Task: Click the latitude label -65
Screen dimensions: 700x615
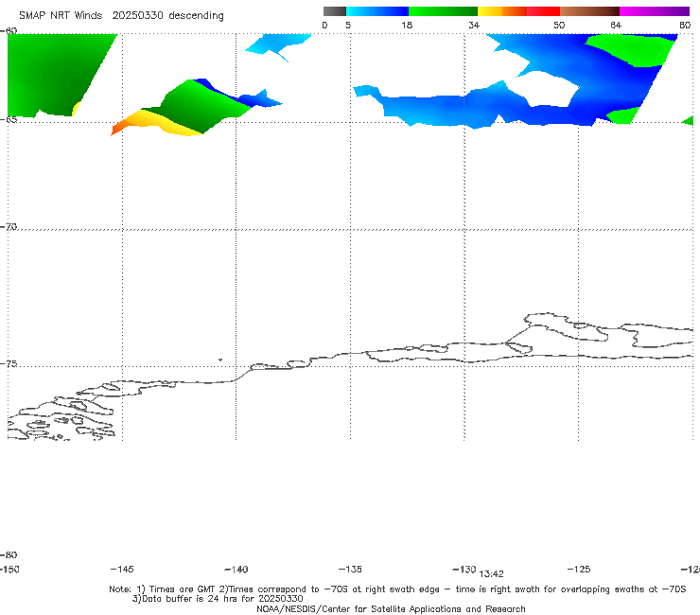Action: (9, 120)
